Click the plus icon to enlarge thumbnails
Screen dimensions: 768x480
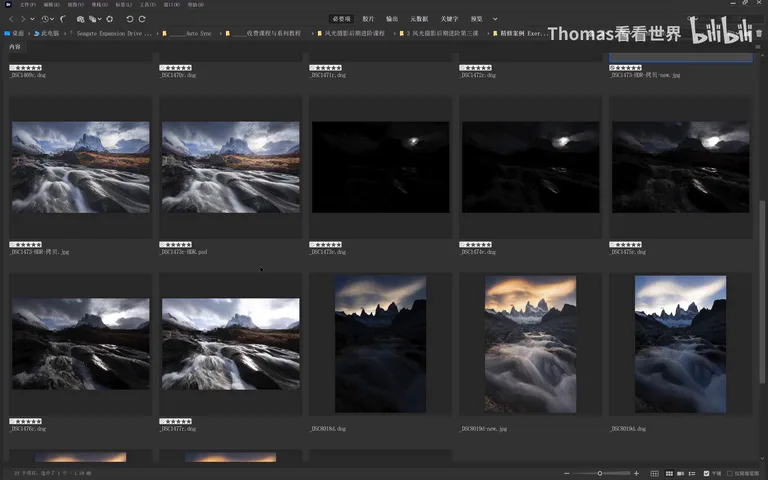636,473
